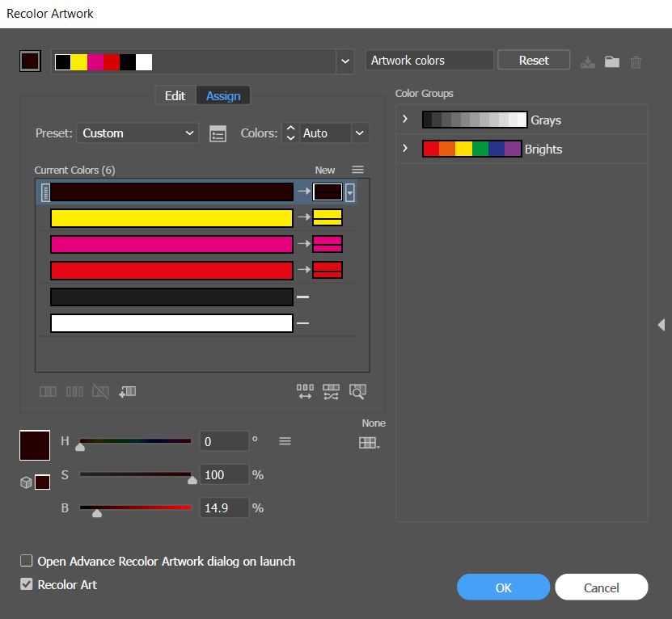Select the Assign tab
Image resolution: width=672 pixels, height=619 pixels.
click(223, 96)
